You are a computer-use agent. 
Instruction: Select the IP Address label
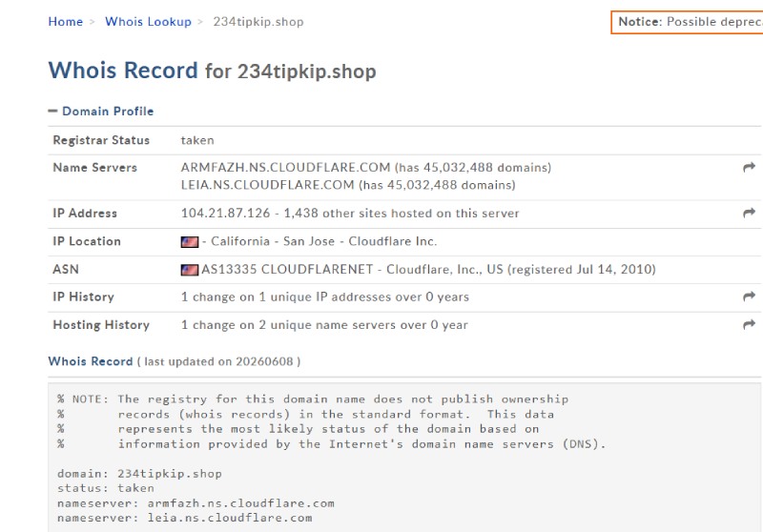coord(85,213)
